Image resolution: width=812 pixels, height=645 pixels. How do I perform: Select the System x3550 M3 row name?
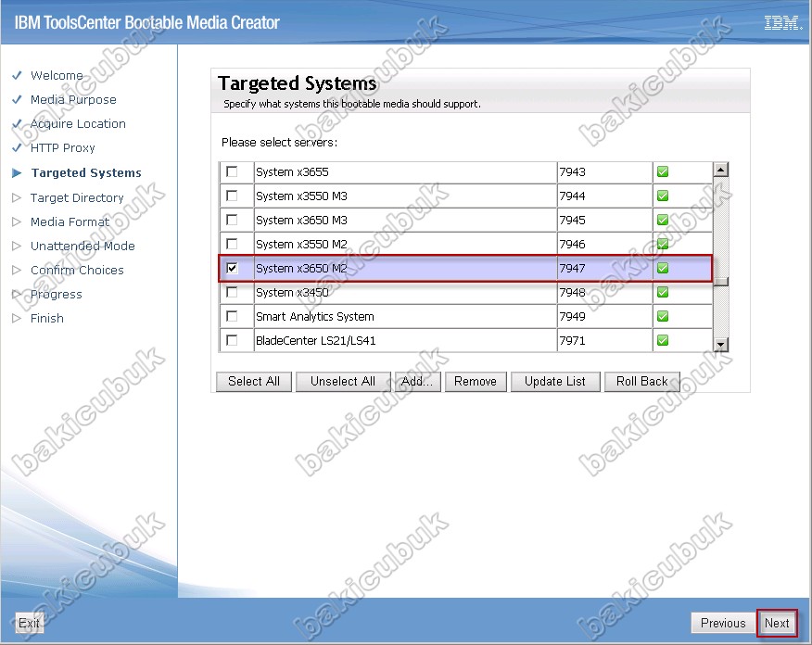(301, 196)
